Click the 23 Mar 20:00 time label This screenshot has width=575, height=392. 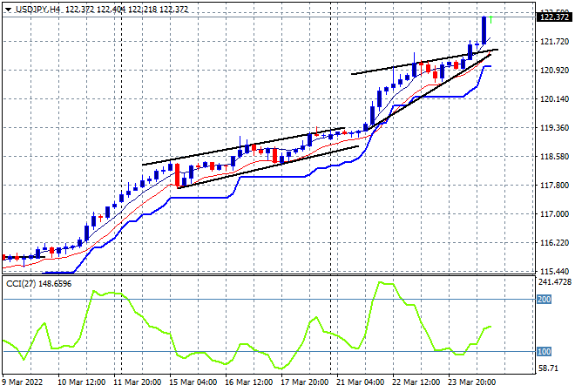click(x=472, y=382)
